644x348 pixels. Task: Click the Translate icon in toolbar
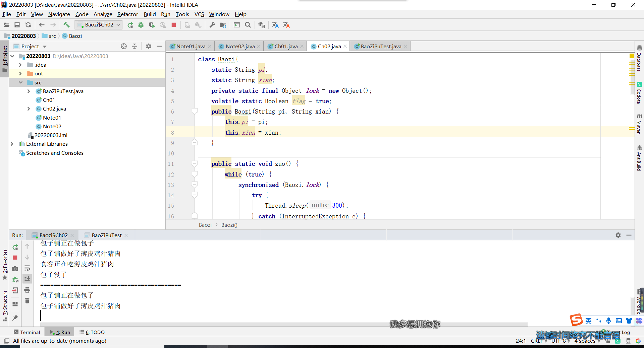pyautogui.click(x=275, y=25)
